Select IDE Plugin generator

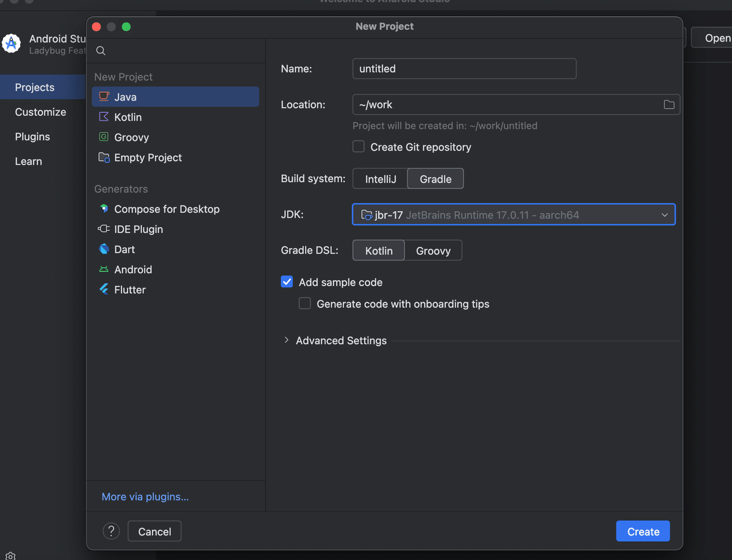pyautogui.click(x=176, y=229)
